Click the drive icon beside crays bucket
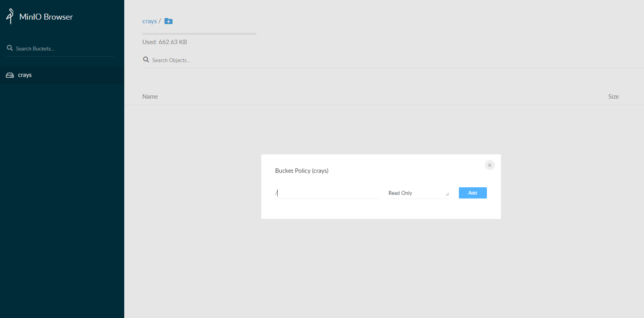The image size is (644, 318). point(10,75)
